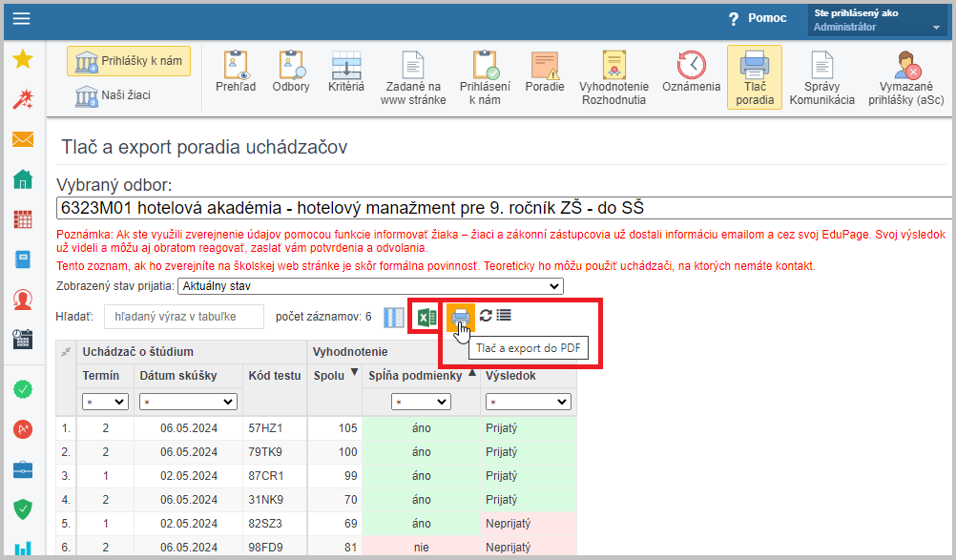
Task: Open the Výsledok column filter dropdown
Action: coord(528,402)
